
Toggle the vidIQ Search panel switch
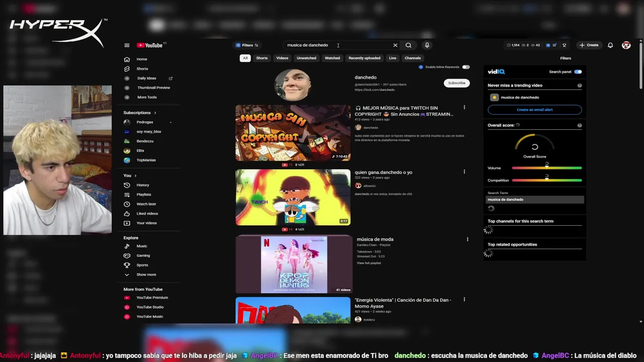[x=578, y=72]
